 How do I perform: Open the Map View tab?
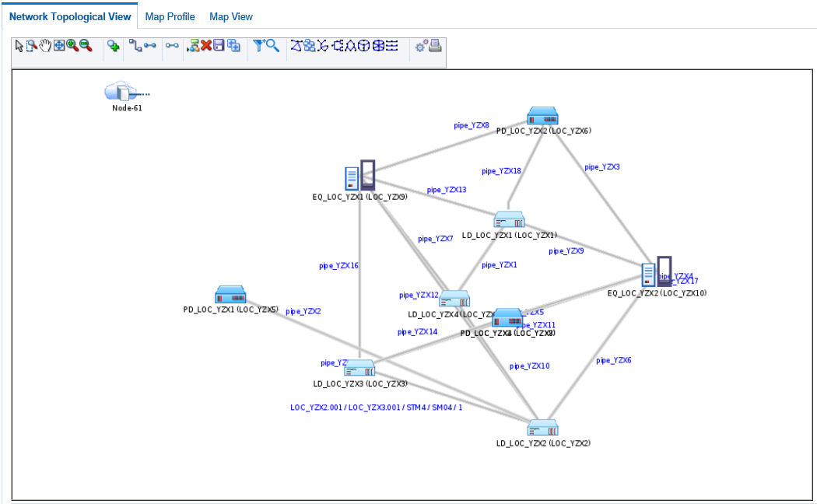pyautogui.click(x=231, y=16)
